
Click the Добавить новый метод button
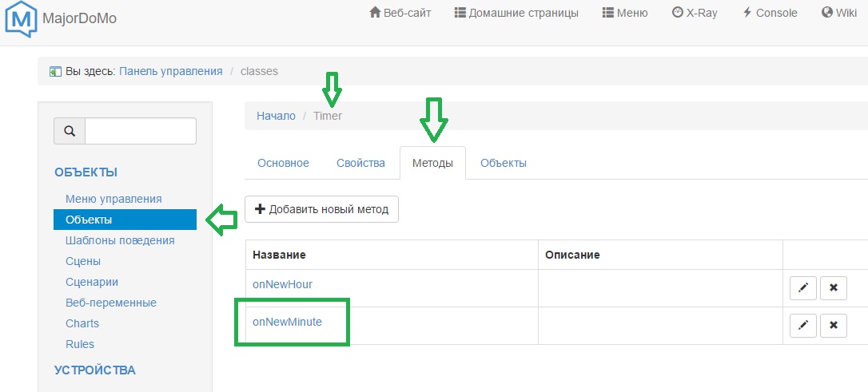point(321,209)
